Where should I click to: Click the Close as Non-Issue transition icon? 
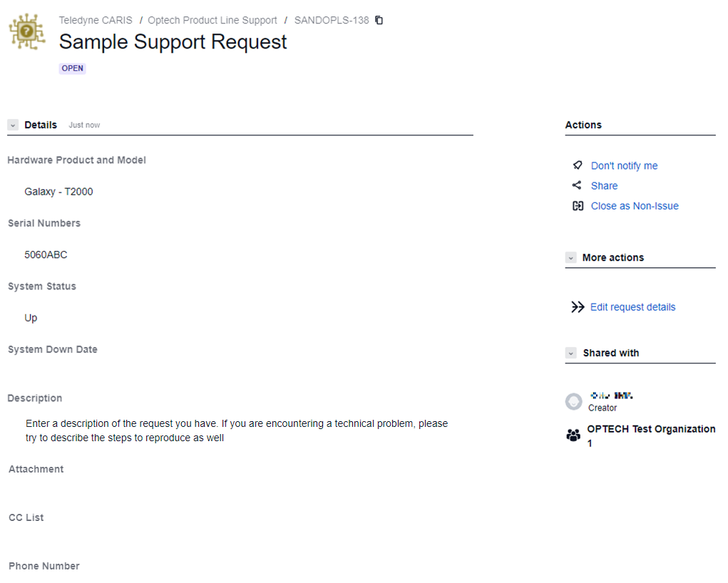578,206
